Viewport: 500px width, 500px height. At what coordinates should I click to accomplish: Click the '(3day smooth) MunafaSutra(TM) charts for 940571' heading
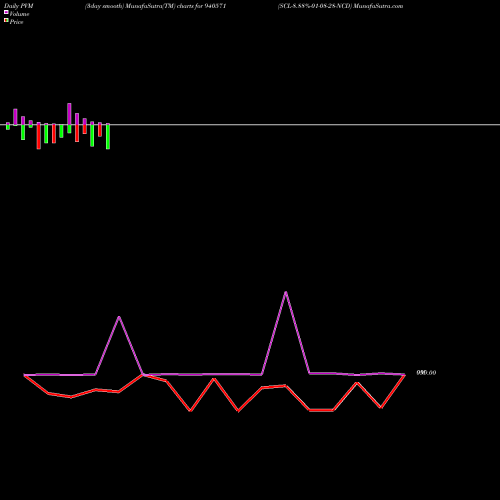[x=155, y=6]
